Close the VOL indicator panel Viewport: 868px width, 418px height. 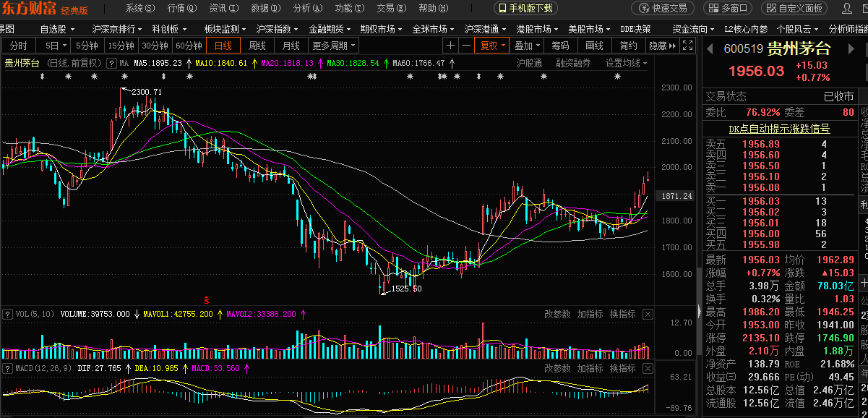point(648,314)
